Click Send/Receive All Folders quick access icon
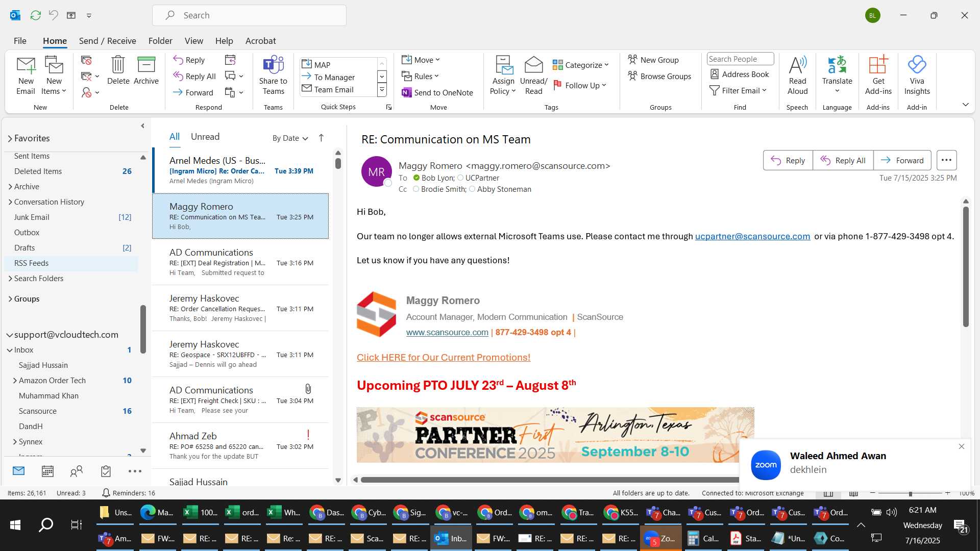This screenshot has height=551, width=980. point(35,15)
